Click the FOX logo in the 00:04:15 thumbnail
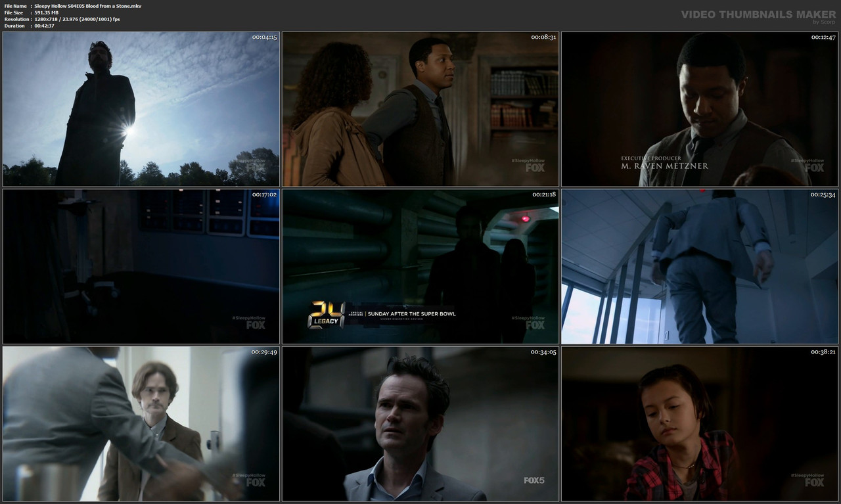The height and width of the screenshot is (504, 841). (256, 168)
